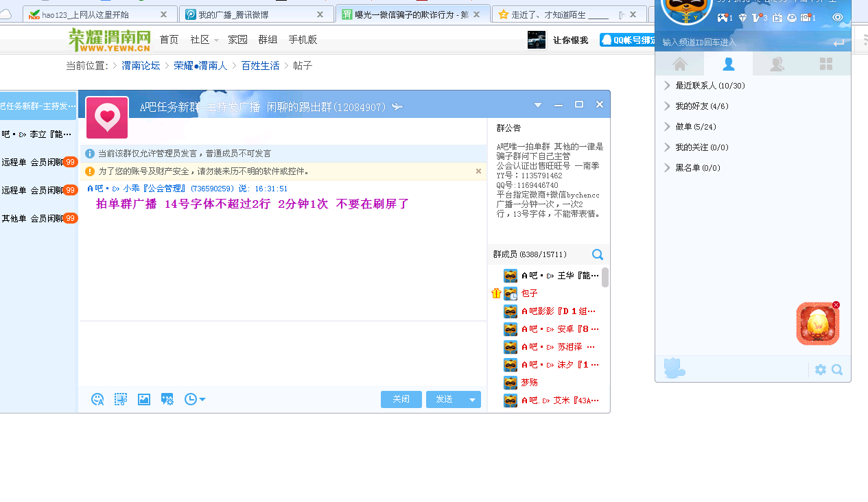
Task: Open the message history icon
Action: pyautogui.click(x=190, y=399)
